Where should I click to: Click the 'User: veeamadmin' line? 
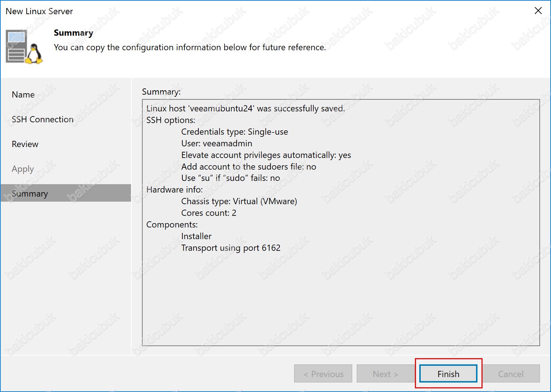[x=217, y=143]
